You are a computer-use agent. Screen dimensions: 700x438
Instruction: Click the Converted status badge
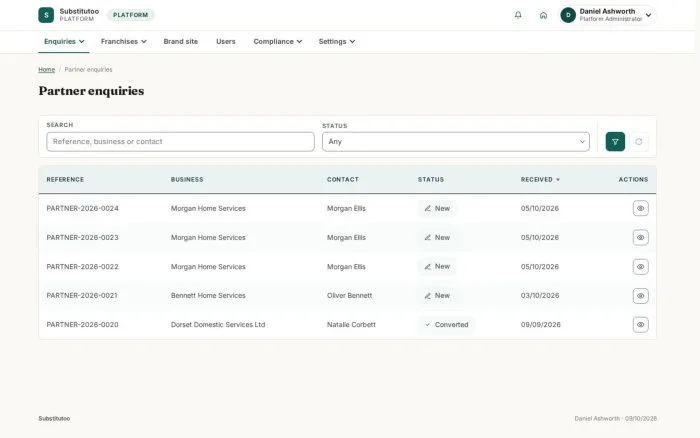(446, 325)
